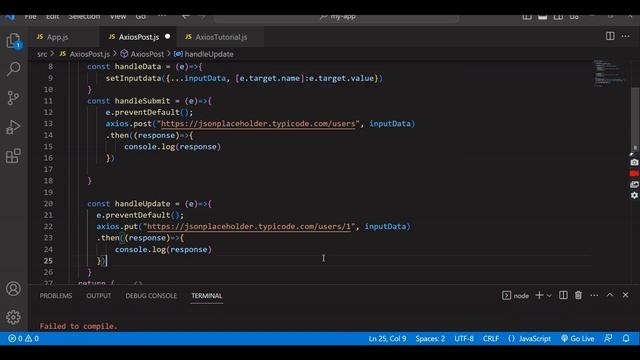Open the View menu
This screenshot has width=640, height=360.
[118, 17]
